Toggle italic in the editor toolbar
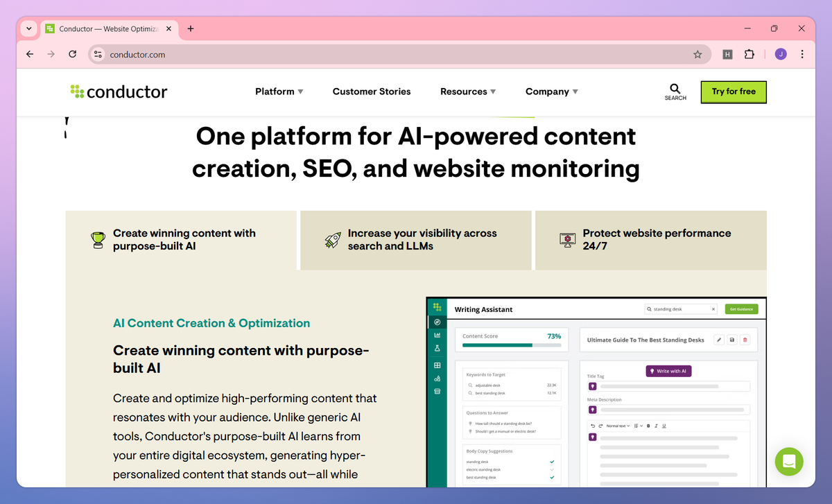The image size is (832, 504). (656, 426)
